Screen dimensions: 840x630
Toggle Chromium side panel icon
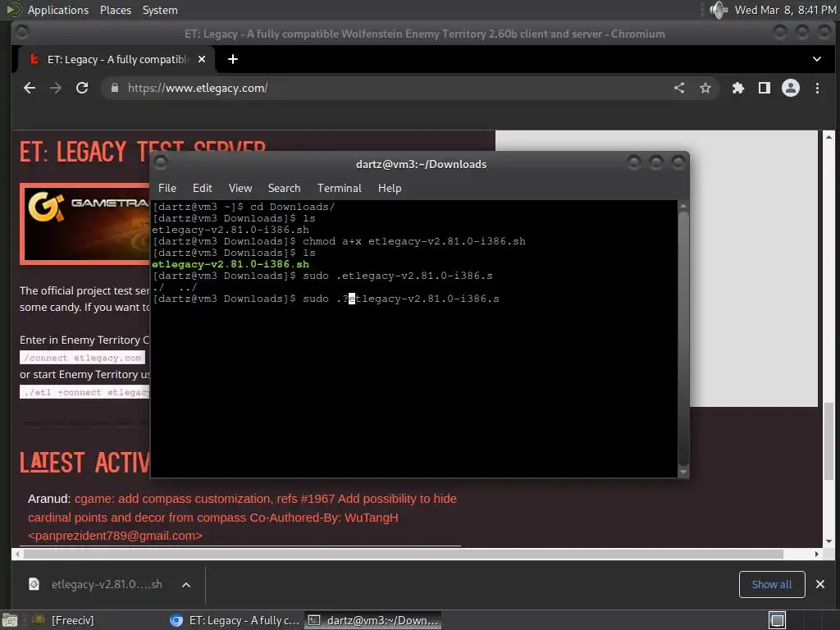click(765, 88)
